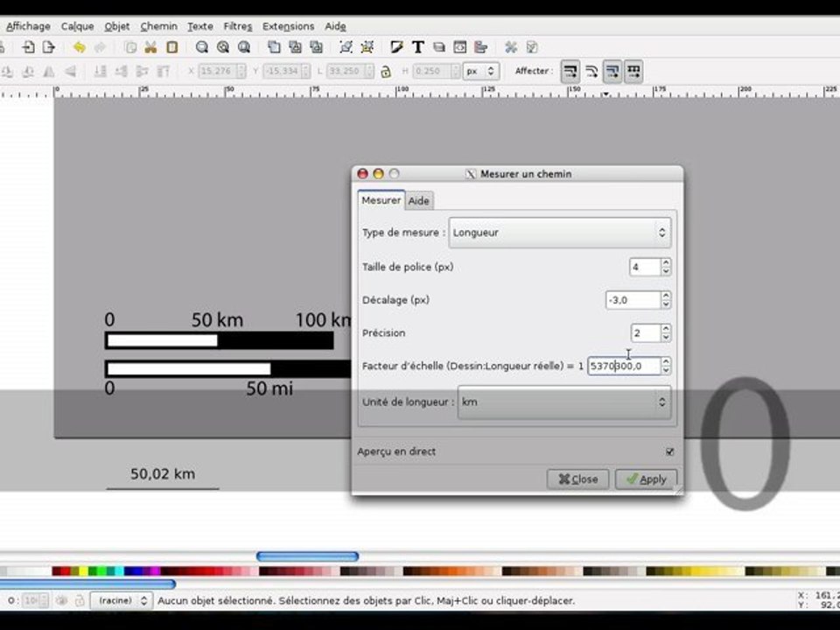Click Taille de police stepper arrows
Image resolution: width=840 pixels, height=630 pixels.
[x=666, y=267]
